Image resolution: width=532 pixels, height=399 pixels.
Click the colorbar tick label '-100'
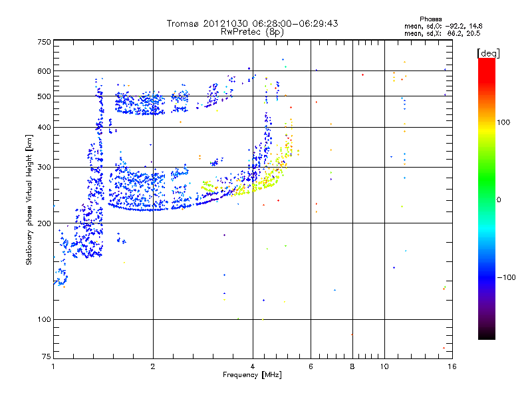click(x=506, y=277)
